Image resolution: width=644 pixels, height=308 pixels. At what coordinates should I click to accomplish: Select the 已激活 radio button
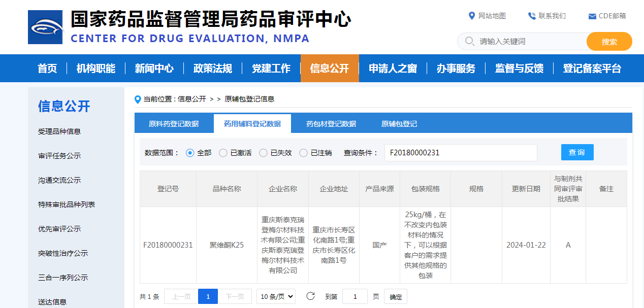point(223,153)
